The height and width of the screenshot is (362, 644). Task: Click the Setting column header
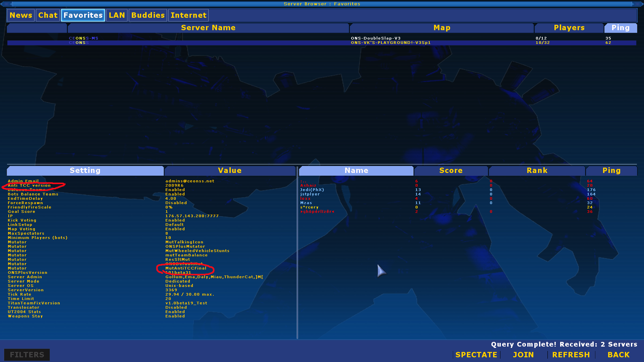click(85, 171)
